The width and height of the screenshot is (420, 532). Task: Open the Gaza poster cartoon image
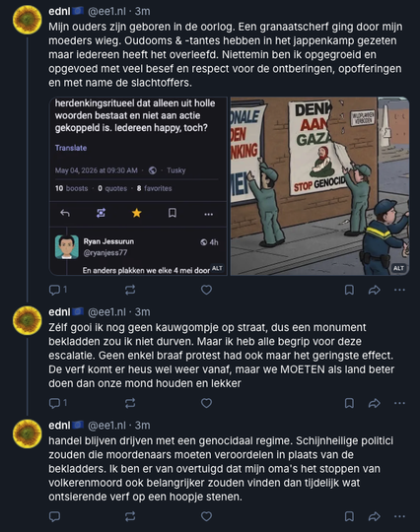coord(319,186)
